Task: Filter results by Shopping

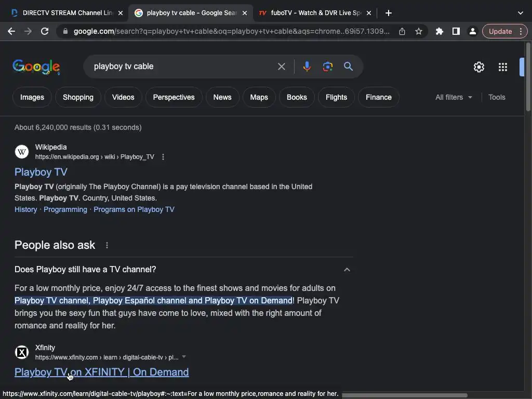Action: pos(78,97)
